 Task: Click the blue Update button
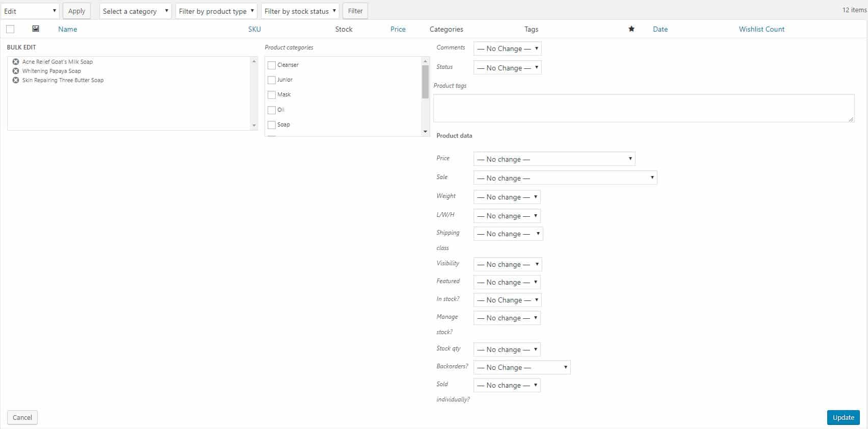pyautogui.click(x=843, y=417)
